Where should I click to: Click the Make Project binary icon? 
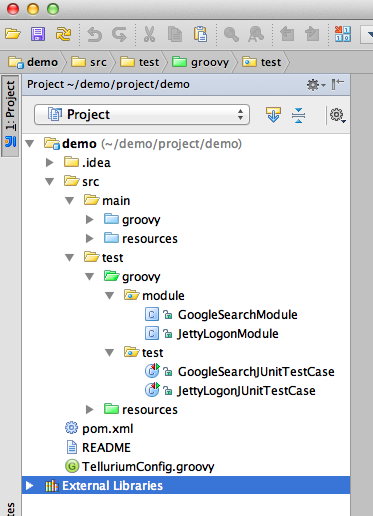coord(343,34)
